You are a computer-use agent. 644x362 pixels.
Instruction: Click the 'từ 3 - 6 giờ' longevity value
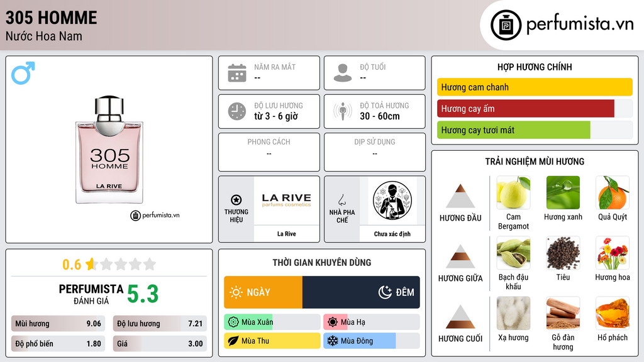[x=276, y=116]
